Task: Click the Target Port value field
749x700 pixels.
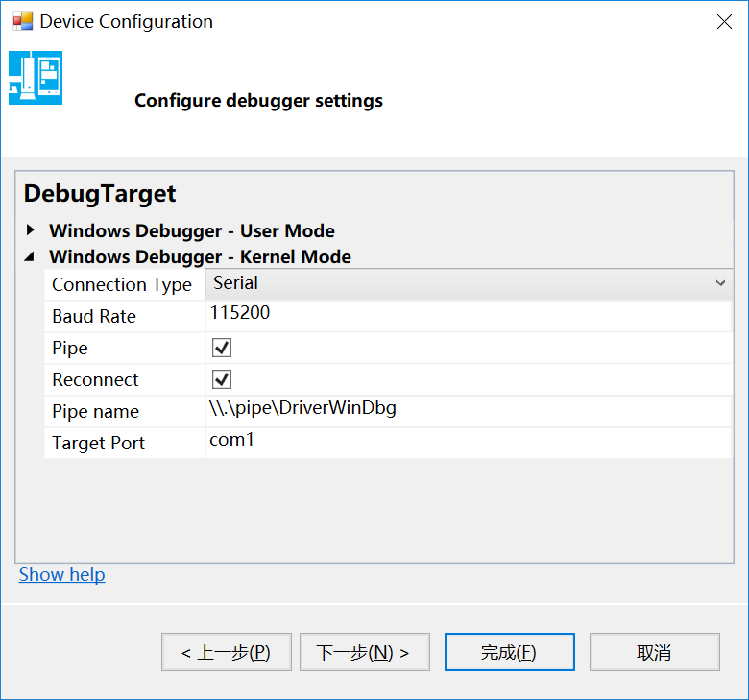Action: pos(469,443)
